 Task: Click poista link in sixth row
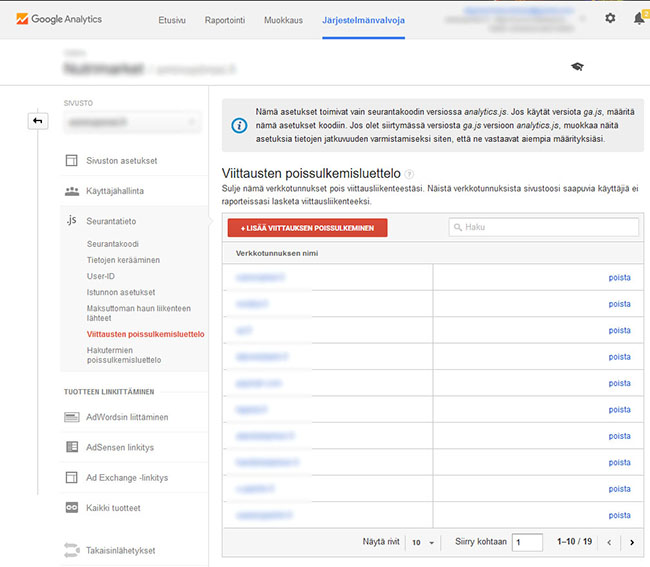click(619, 410)
